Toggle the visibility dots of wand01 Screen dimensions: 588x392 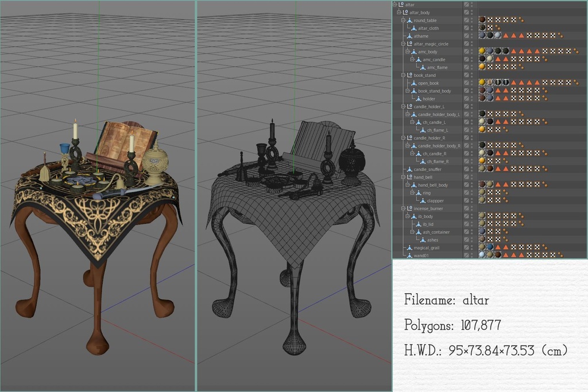pyautogui.click(x=472, y=255)
